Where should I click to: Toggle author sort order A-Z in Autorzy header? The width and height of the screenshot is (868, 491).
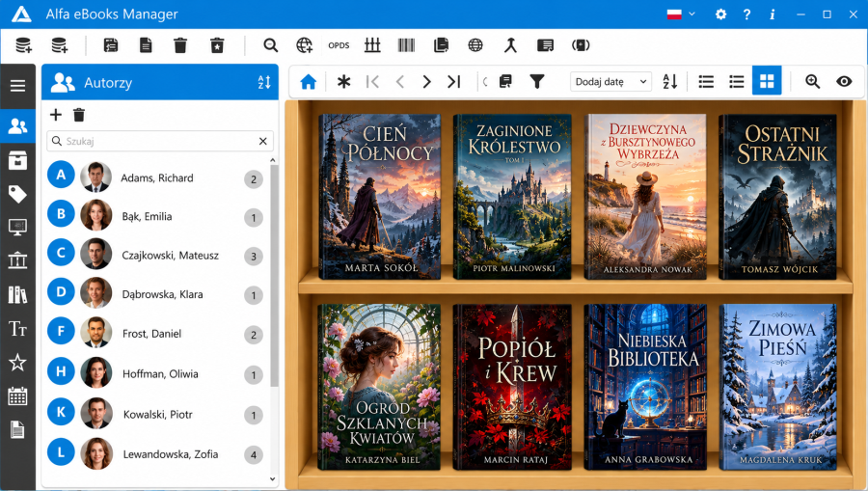point(264,83)
